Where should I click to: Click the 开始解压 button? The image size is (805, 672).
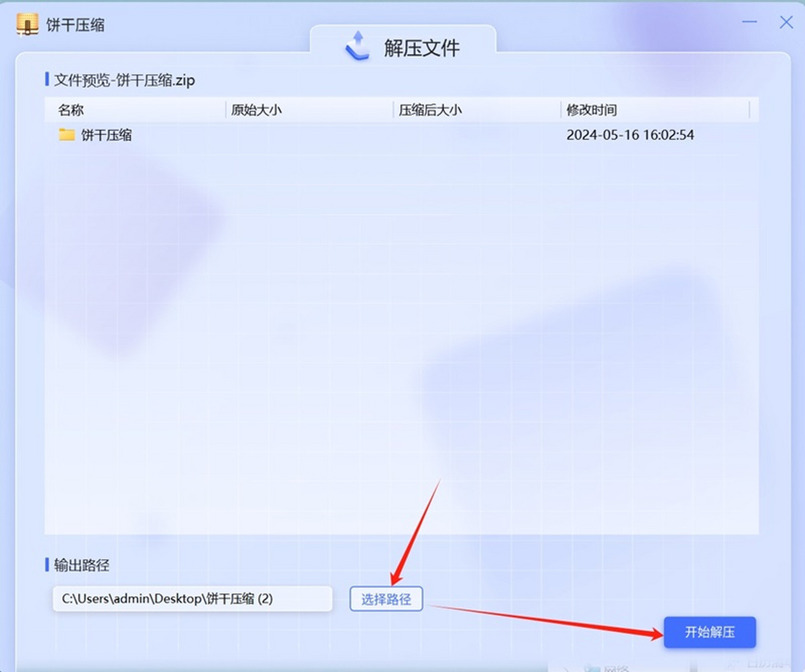710,632
